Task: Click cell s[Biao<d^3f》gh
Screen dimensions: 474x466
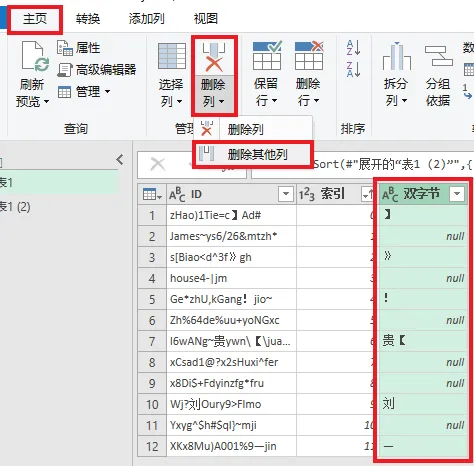Action: point(231,257)
